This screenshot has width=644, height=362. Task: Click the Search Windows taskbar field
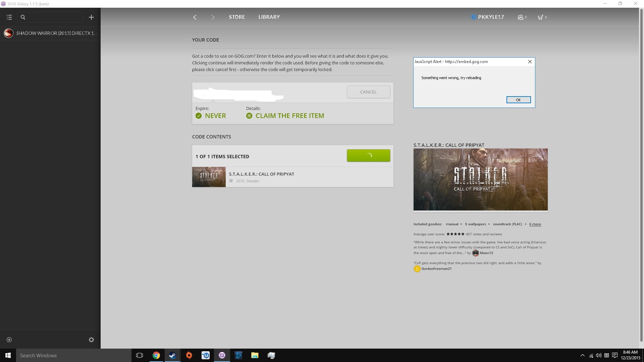(74, 355)
